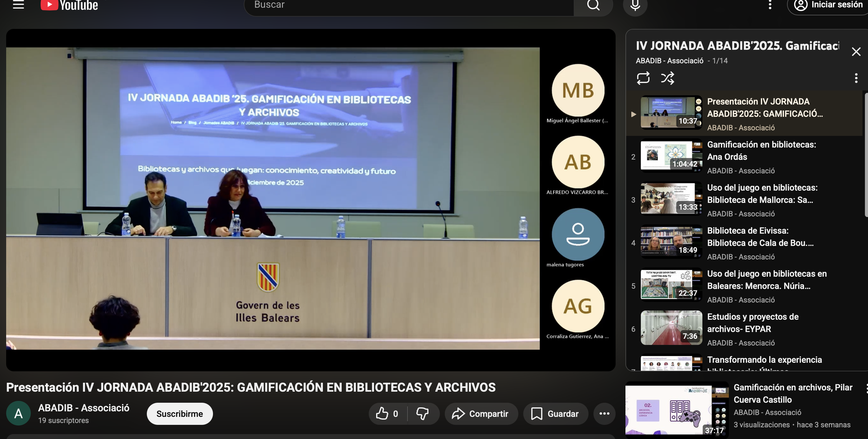
Task: Click the Buscar search input field
Action: [408, 5]
